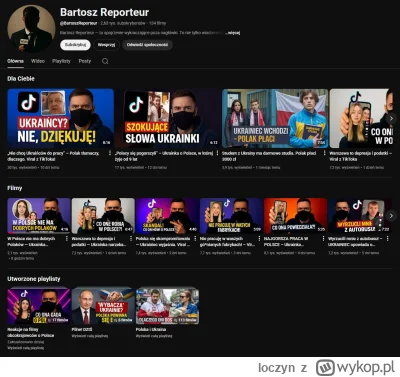The image size is (400, 377).
Task: Open options menu for 'Polska się skompromitowała' video
Action: 195,239
